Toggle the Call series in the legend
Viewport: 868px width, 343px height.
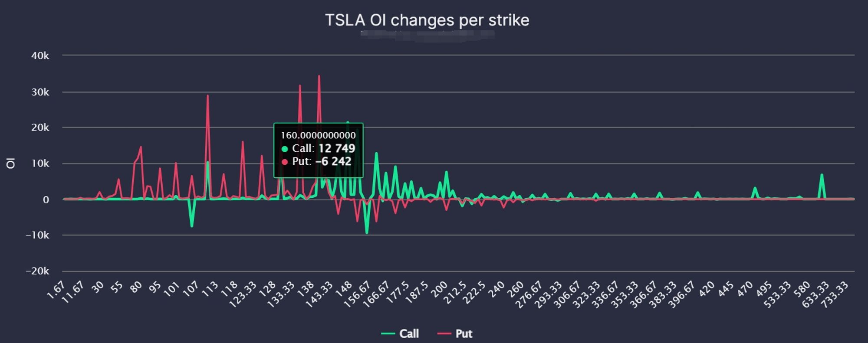coord(400,333)
